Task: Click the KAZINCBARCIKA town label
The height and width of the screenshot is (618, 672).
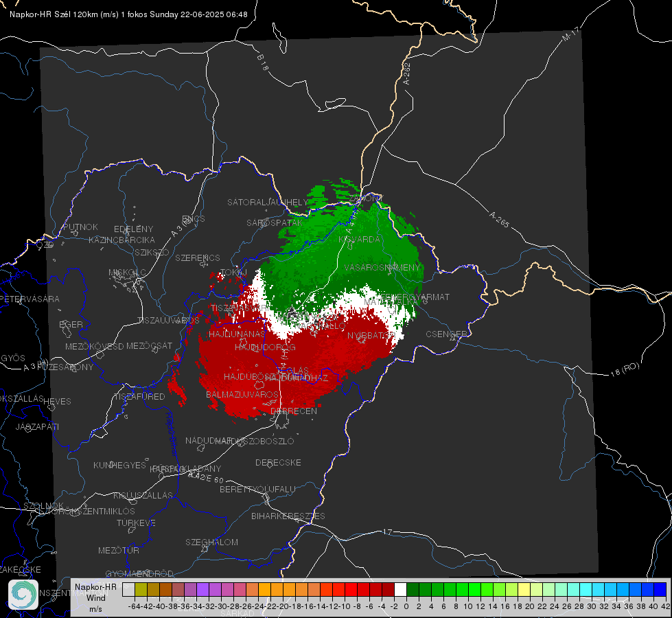Action: pos(121,240)
